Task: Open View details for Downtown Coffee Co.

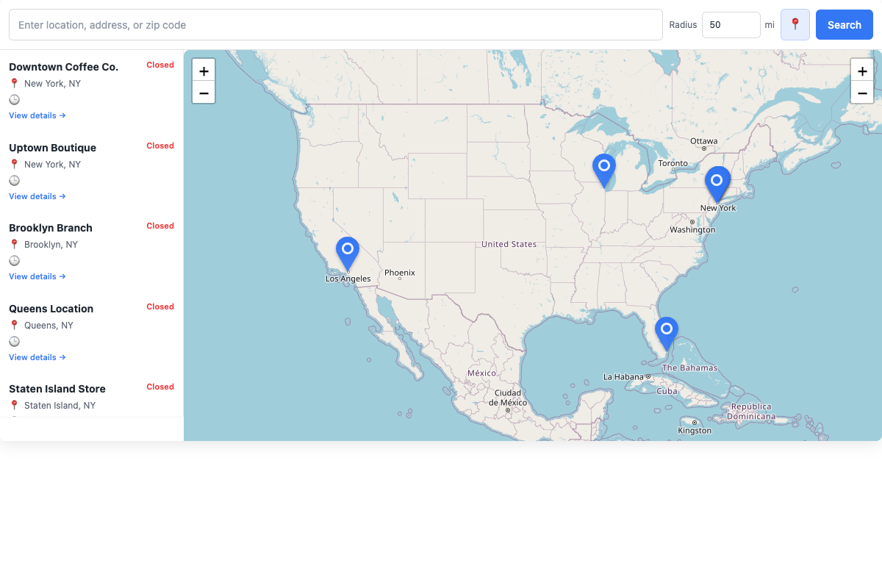Action: 37,115
